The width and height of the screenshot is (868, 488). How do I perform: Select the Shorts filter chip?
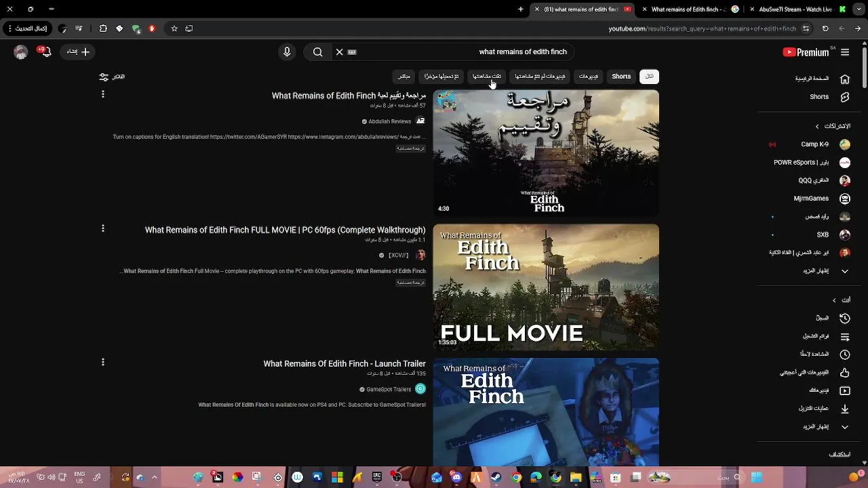point(621,77)
